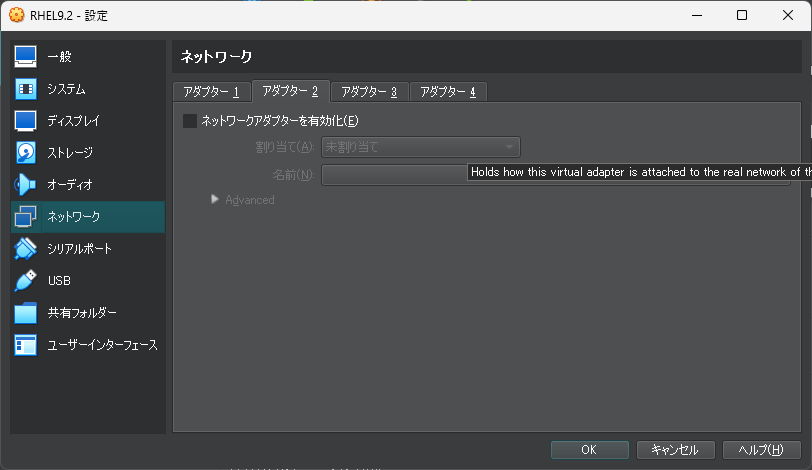Choose the シリアルポート category label
The image size is (812, 470).
[x=79, y=249]
